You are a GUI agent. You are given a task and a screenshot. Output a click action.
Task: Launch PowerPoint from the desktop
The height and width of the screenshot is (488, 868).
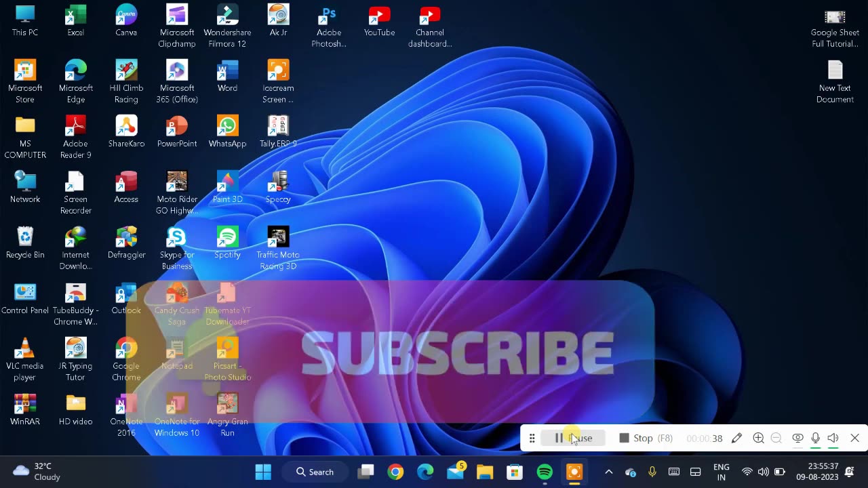[177, 131]
